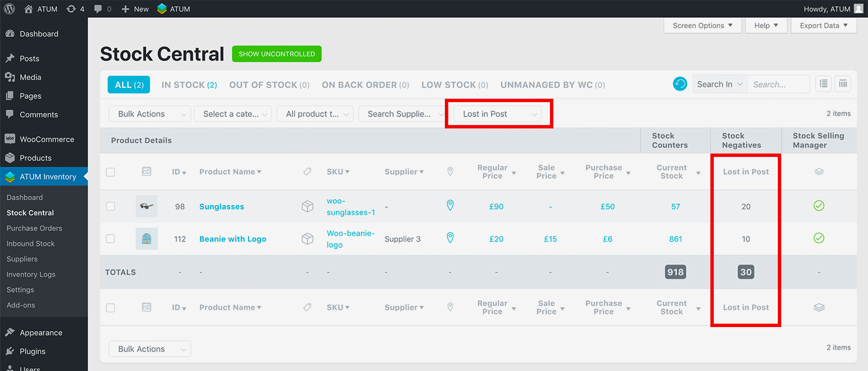
Task: Add new content via + New
Action: [x=135, y=9]
